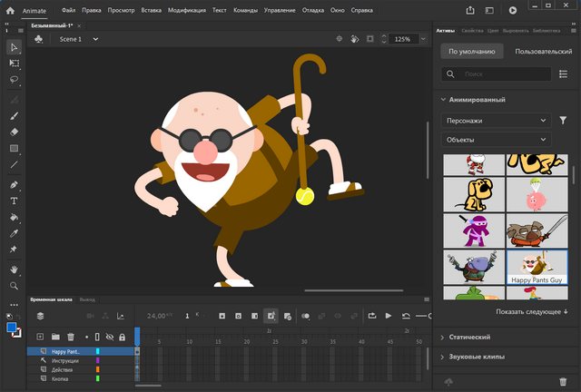Select the Lasso tool
Viewport: 581px width, 392px height.
pos(15,79)
